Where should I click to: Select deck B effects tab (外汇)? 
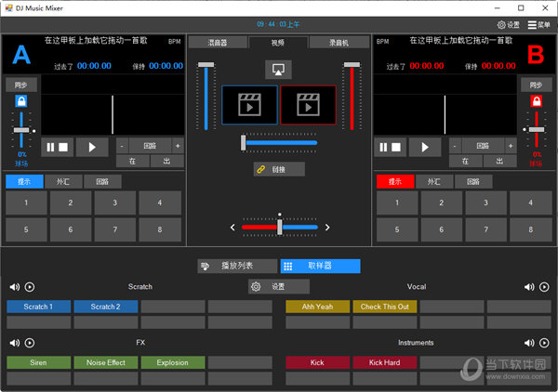click(434, 182)
